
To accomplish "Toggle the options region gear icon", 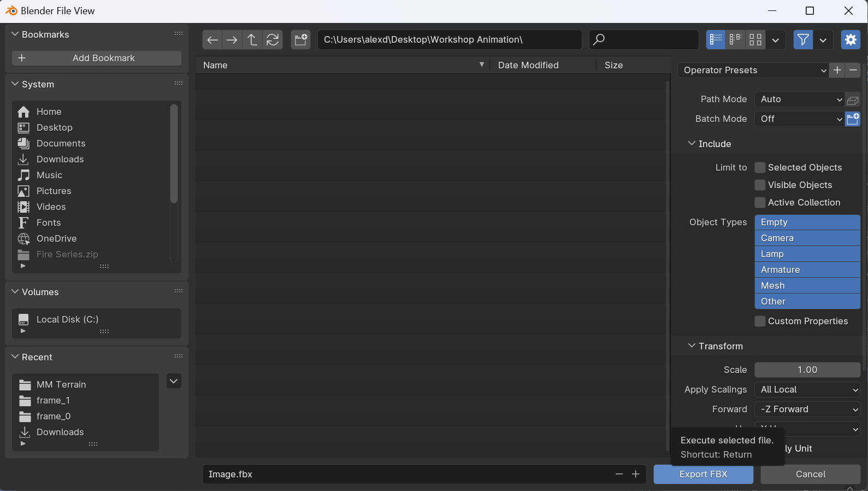I will 851,40.
